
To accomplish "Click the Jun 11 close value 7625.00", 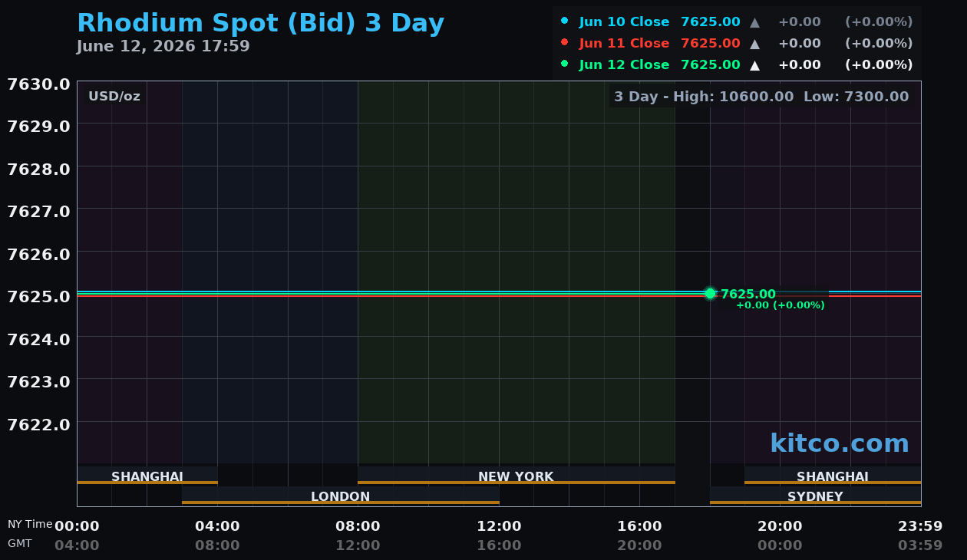I will 711,44.
